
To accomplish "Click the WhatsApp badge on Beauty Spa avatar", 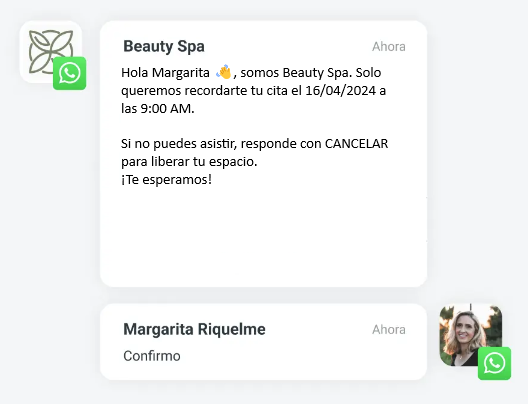I will click(x=69, y=73).
